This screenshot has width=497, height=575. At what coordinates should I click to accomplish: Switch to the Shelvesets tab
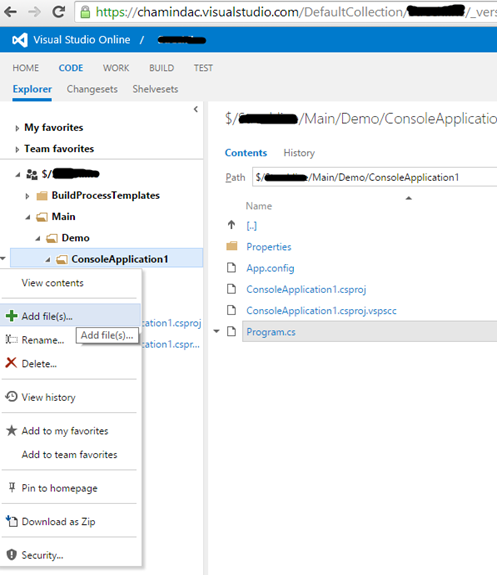[155, 89]
